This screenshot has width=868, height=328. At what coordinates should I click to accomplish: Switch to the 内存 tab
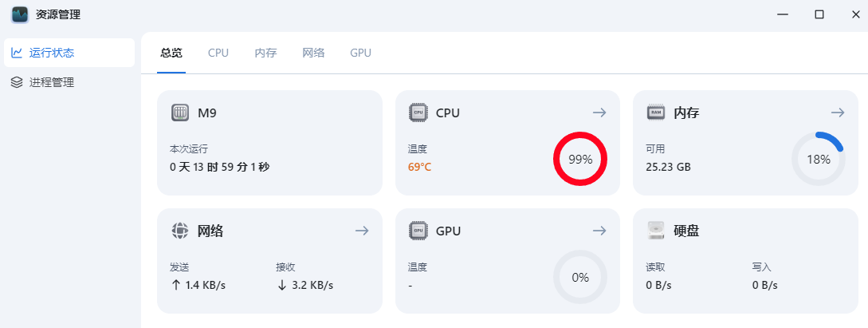pos(265,53)
